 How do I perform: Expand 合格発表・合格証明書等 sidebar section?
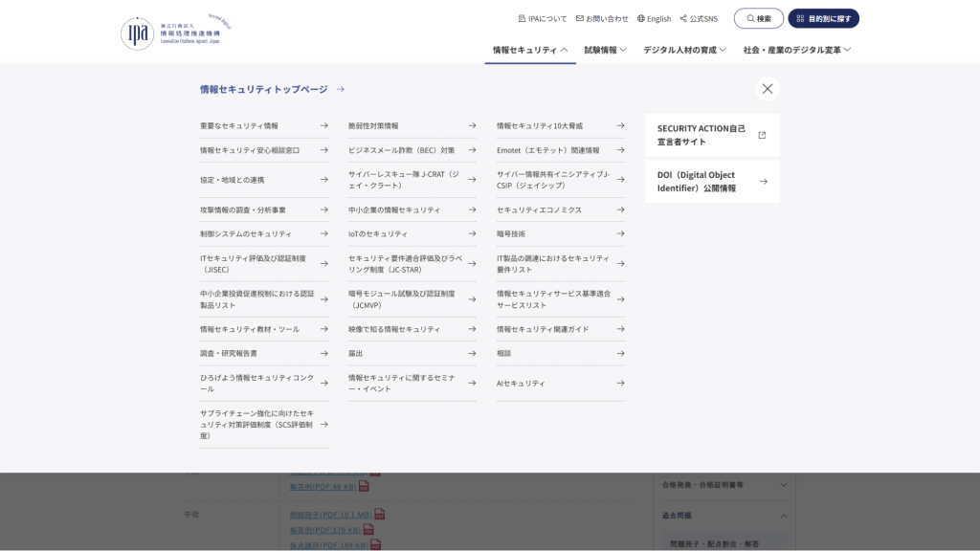724,485
